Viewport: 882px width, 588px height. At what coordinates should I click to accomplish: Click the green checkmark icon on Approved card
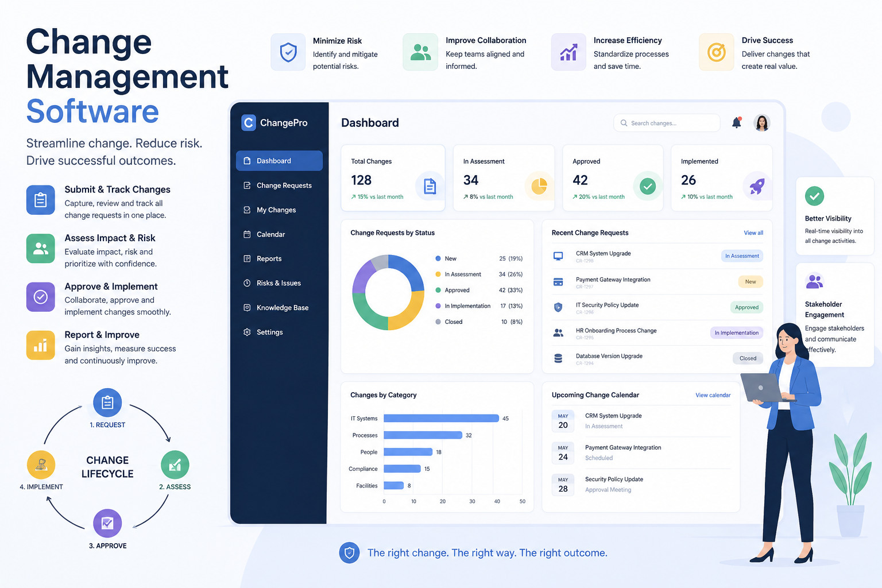pos(648,186)
